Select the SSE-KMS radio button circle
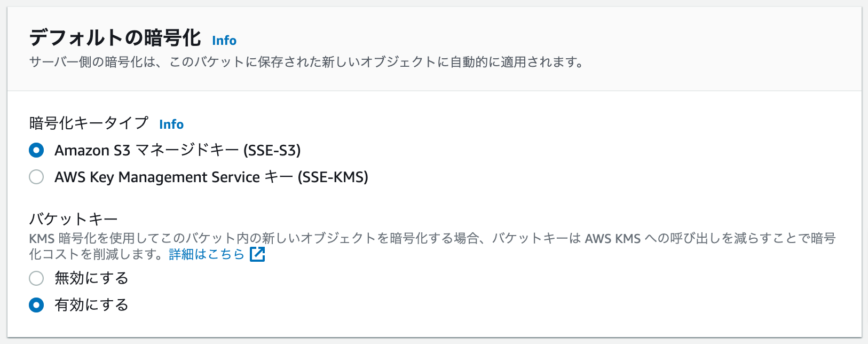The width and height of the screenshot is (868, 344). click(36, 177)
